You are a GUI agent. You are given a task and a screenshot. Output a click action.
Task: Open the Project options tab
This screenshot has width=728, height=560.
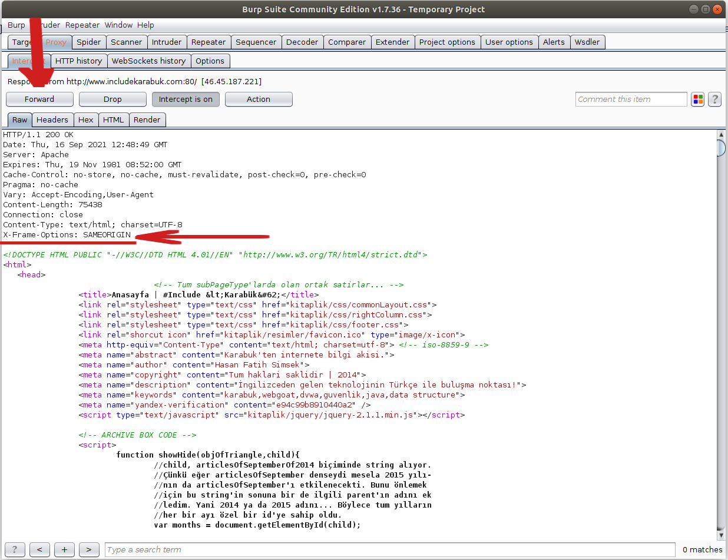tap(447, 42)
